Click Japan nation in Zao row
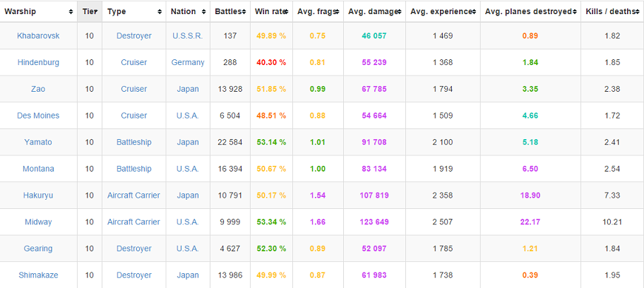The width and height of the screenshot is (644, 288). 188,89
